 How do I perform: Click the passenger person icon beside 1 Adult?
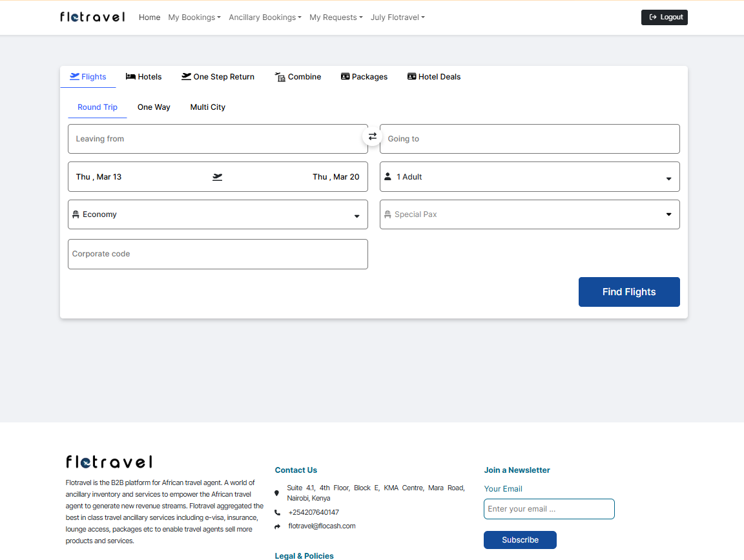point(387,176)
